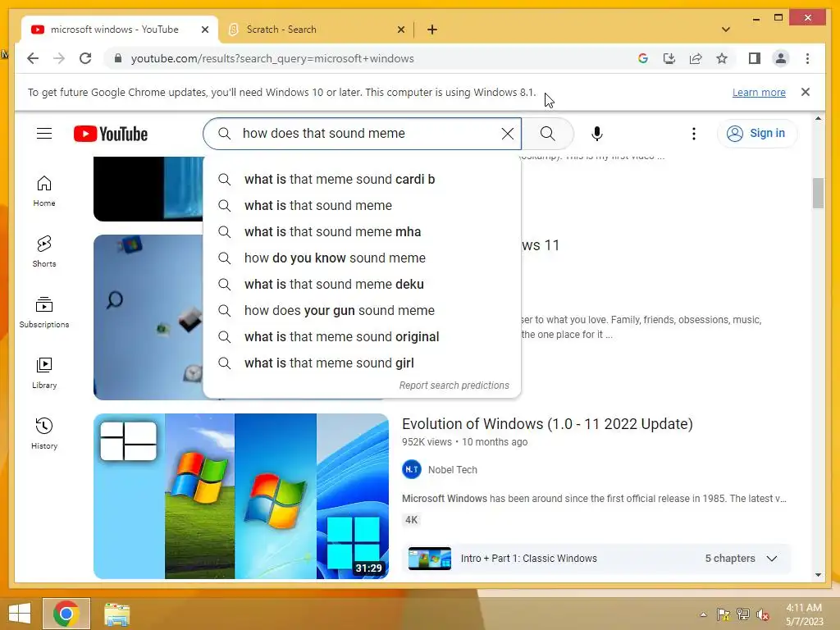This screenshot has width=840, height=630.
Task: Play the Evolution of Windows thumbnail
Action: click(x=241, y=496)
